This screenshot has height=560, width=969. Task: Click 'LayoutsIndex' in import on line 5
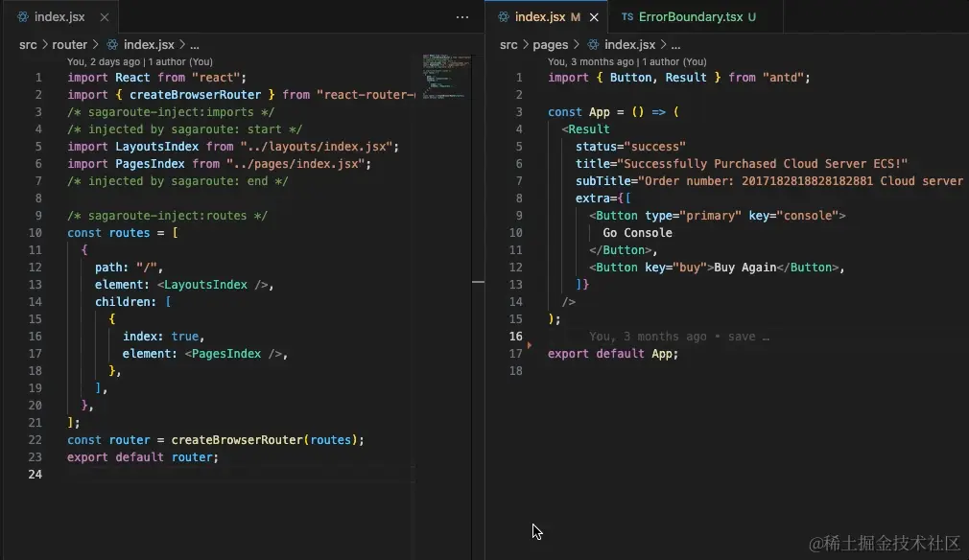pyautogui.click(x=157, y=147)
